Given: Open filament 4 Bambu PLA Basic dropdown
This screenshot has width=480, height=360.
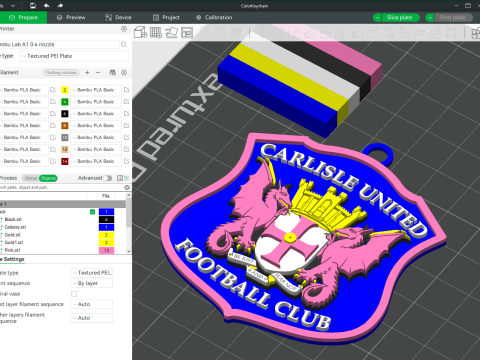Looking at the screenshot, I should (96, 102).
